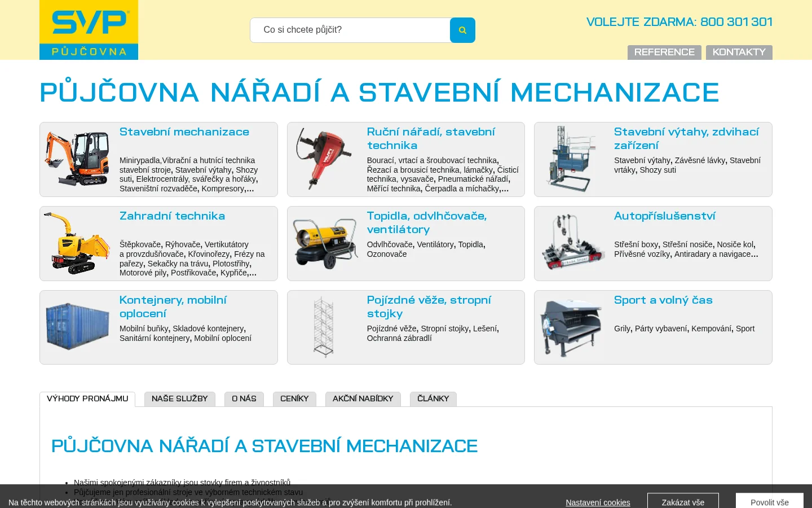This screenshot has height=508, width=812.
Task: Open Stavební výtahy, zdvihací zařízení heading
Action: pos(686,138)
